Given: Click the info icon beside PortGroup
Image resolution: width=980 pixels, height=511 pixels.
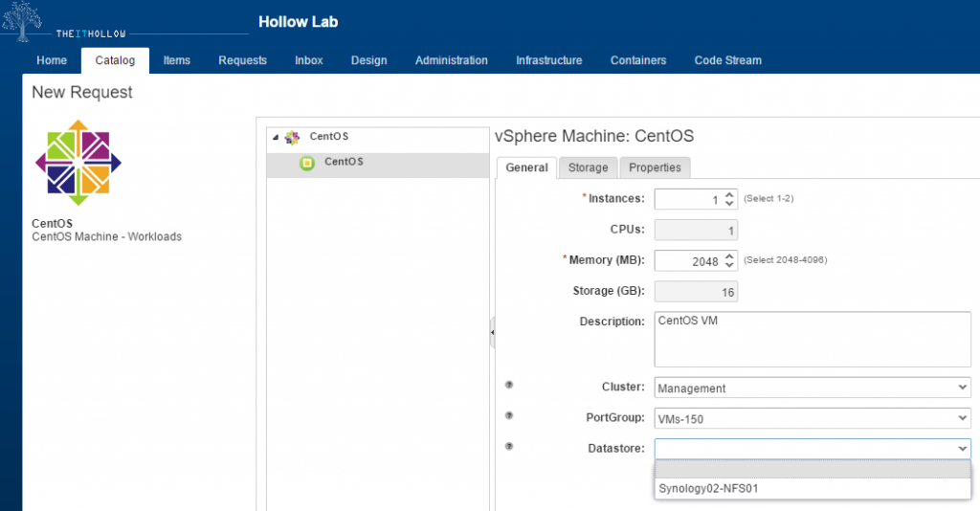Looking at the screenshot, I should (509, 415).
